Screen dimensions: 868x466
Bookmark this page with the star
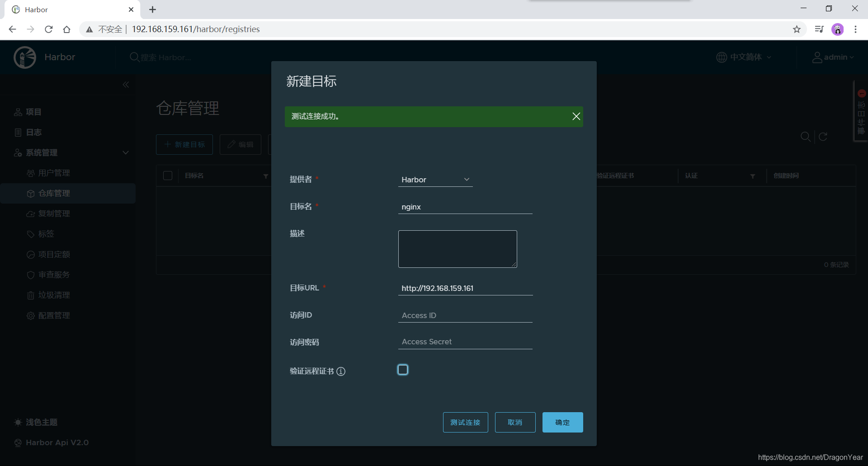point(797,29)
